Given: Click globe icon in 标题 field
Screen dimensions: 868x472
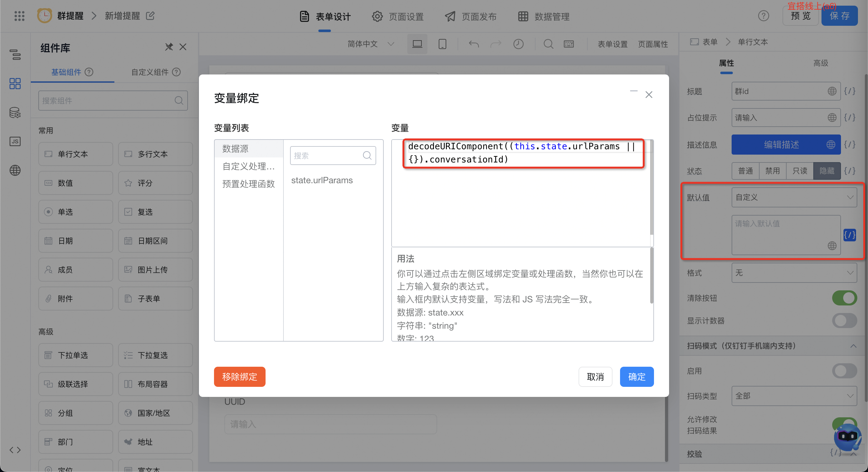Looking at the screenshot, I should 832,91.
